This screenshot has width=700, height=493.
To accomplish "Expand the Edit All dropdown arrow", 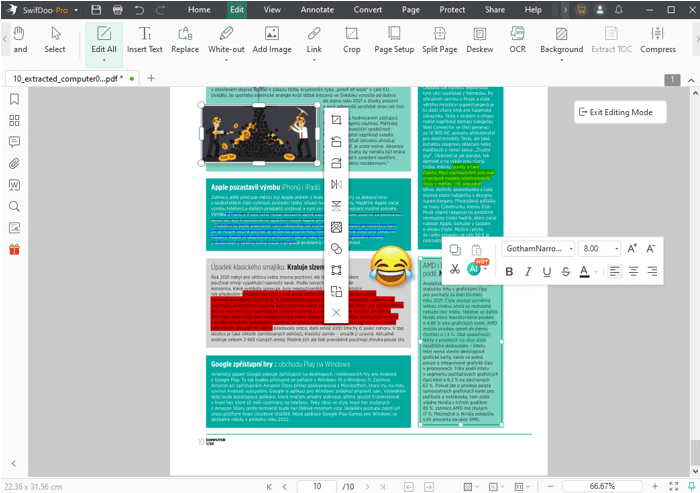I will point(104,60).
